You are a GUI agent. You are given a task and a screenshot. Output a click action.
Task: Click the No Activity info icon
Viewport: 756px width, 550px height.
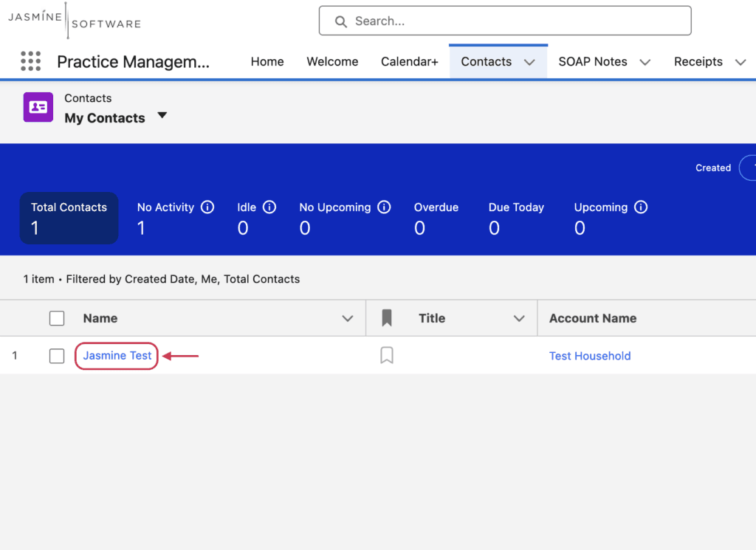(x=207, y=207)
